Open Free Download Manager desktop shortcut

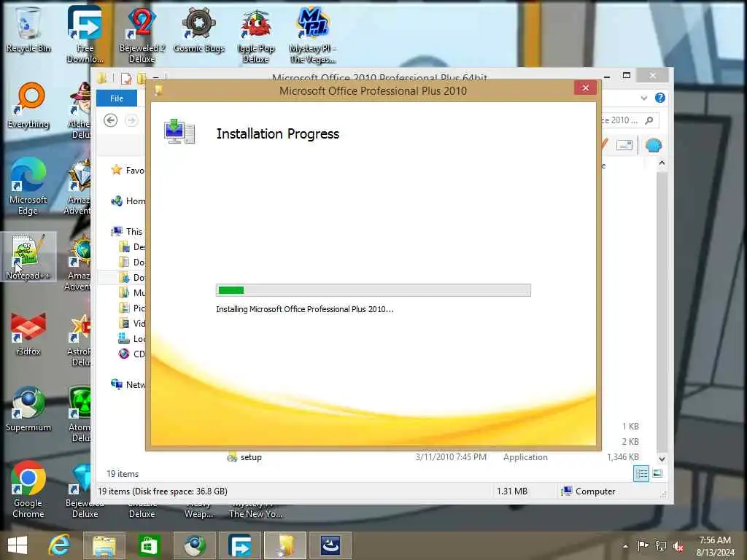85,34
